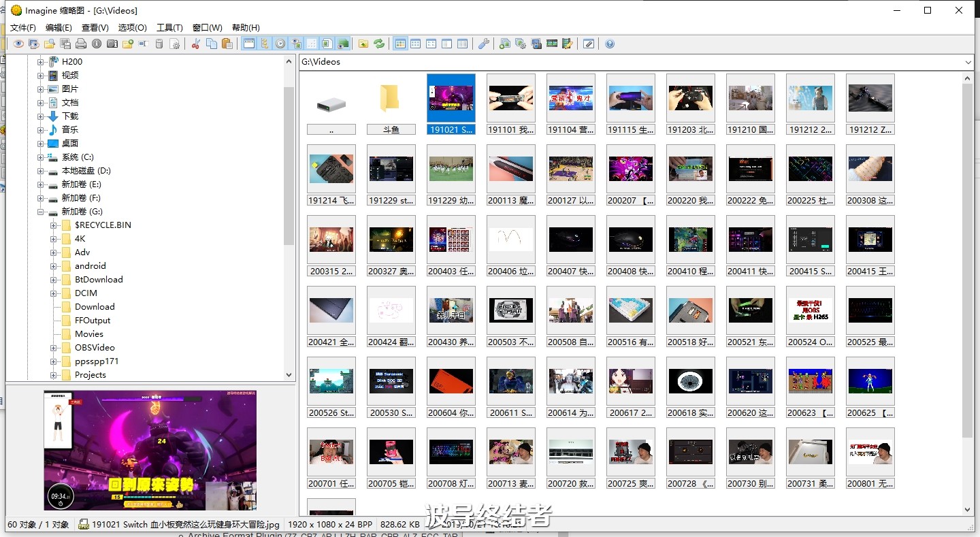Open the 工具(T) menu
The image size is (980, 537).
(x=169, y=28)
